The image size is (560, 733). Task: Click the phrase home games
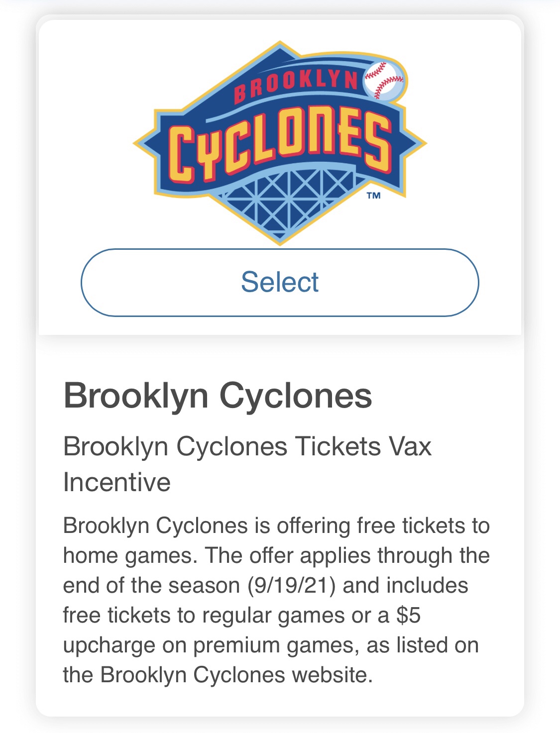tap(127, 556)
